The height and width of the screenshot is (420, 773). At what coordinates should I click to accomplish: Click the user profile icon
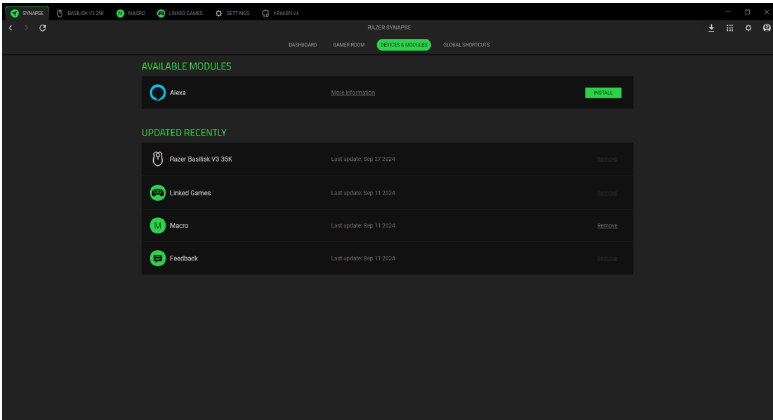[x=767, y=28]
